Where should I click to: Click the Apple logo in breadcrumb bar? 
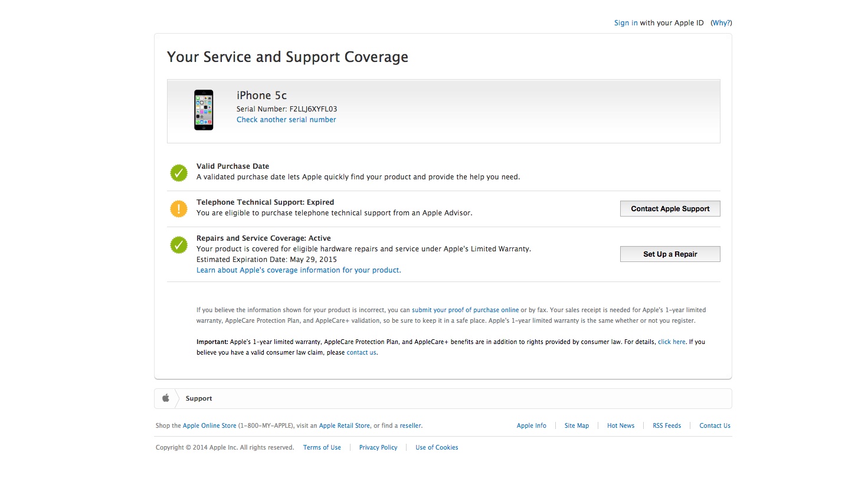point(166,398)
